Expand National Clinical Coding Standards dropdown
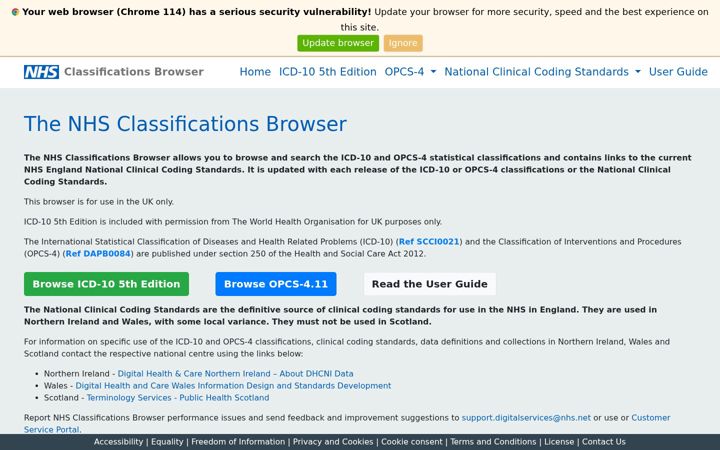The image size is (720, 450). (x=542, y=72)
